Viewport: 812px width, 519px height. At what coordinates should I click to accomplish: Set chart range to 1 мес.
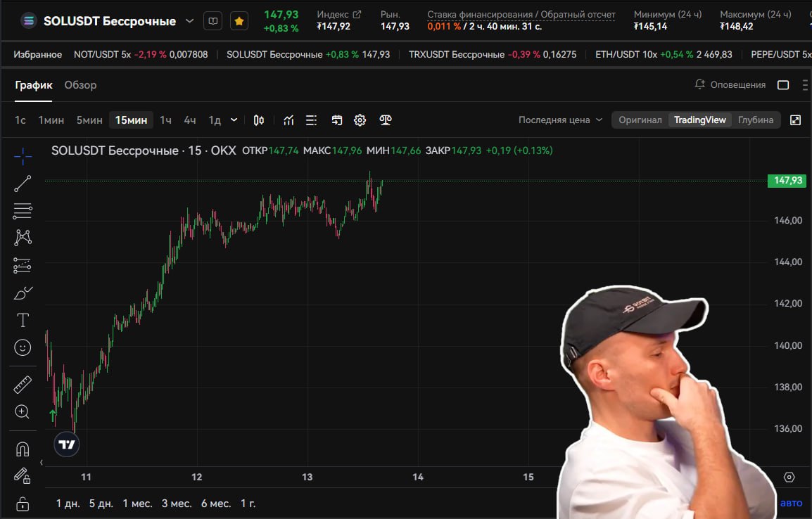137,504
